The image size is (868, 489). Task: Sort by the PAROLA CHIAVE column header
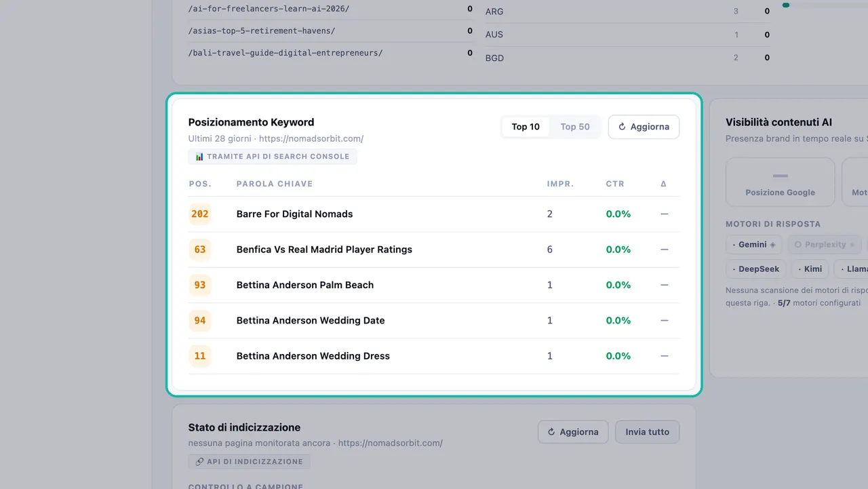tap(275, 184)
